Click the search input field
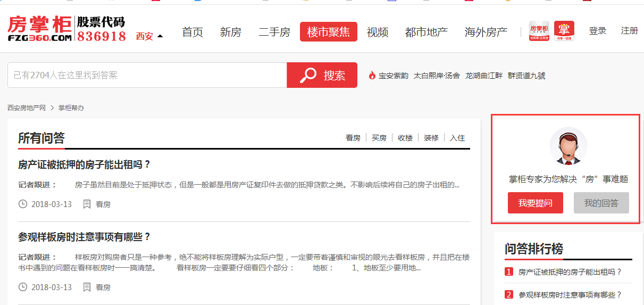This screenshot has height=305, width=644. (147, 76)
